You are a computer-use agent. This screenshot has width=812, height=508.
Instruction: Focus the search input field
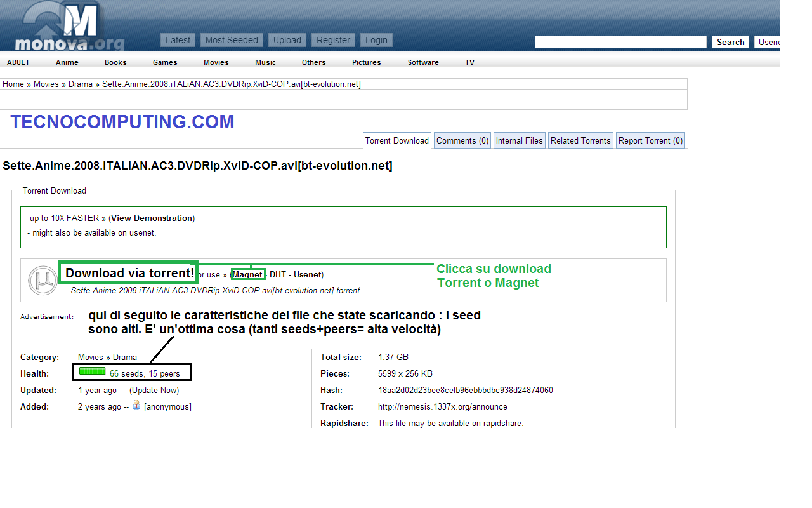point(620,42)
